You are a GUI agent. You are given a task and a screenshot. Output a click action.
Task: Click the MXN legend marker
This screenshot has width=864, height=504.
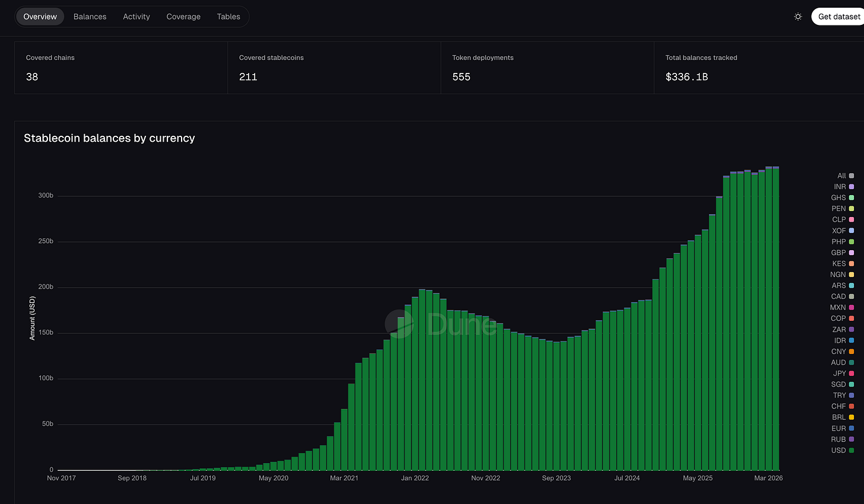coord(852,308)
